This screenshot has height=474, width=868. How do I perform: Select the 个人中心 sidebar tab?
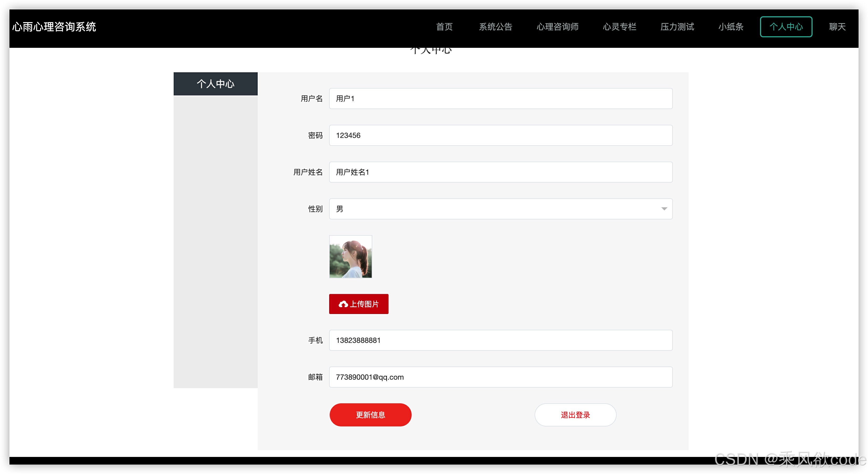pos(215,84)
